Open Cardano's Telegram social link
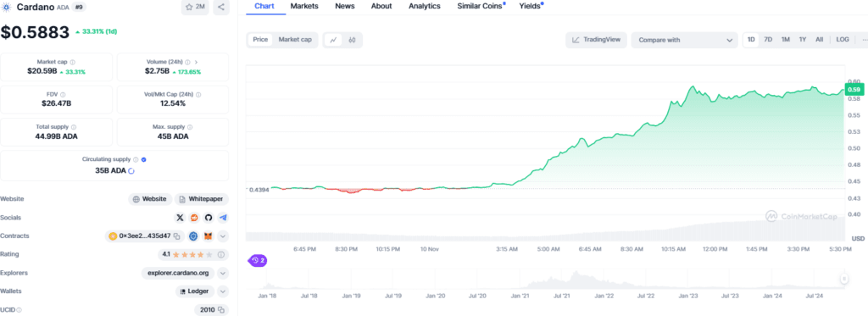This screenshot has width=868, height=316. pyautogui.click(x=223, y=218)
